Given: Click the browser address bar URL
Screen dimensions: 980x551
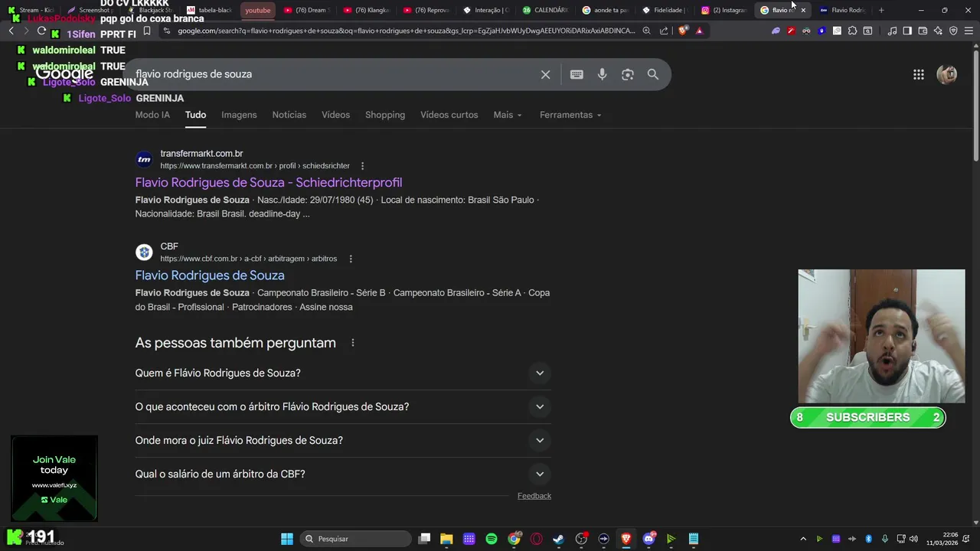Looking at the screenshot, I should 406,31.
